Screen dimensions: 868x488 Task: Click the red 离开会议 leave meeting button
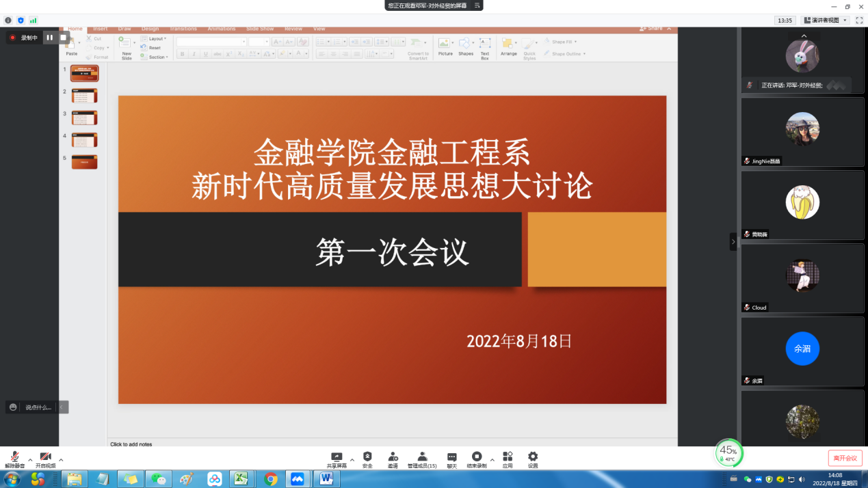(845, 457)
